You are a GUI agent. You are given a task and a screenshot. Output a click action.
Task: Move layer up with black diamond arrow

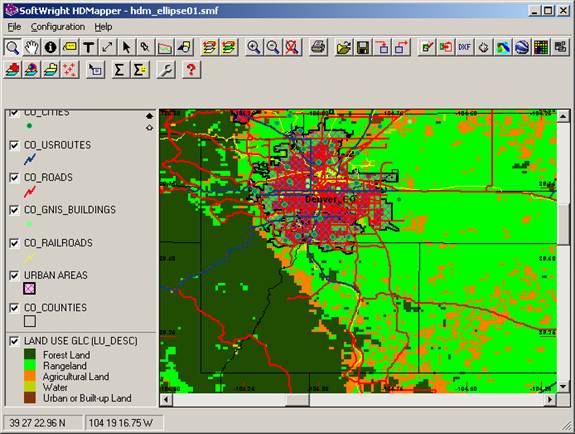click(149, 116)
